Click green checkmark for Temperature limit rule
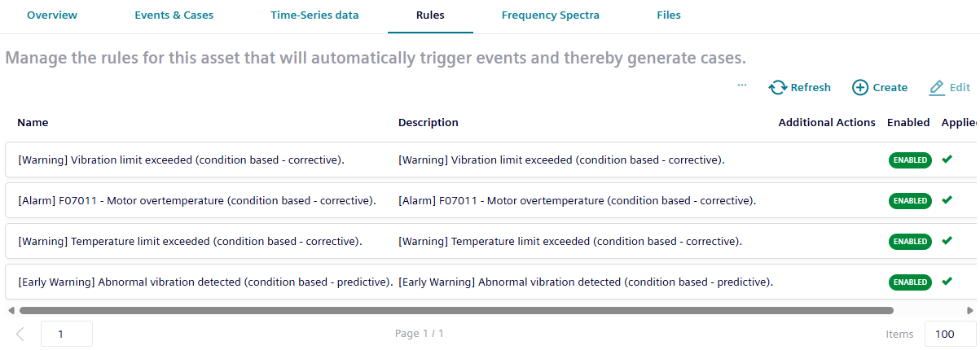Image resolution: width=980 pixels, height=350 pixels. pyautogui.click(x=947, y=241)
